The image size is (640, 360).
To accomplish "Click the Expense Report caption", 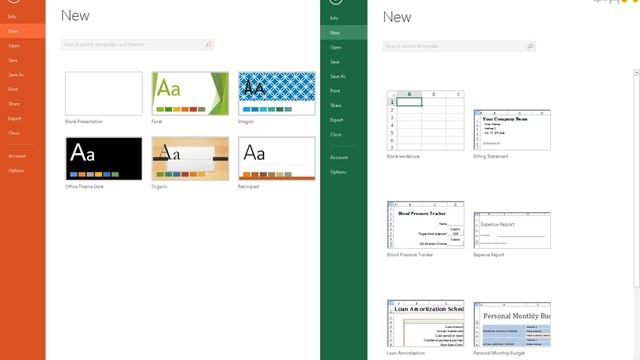I will pos(489,255).
